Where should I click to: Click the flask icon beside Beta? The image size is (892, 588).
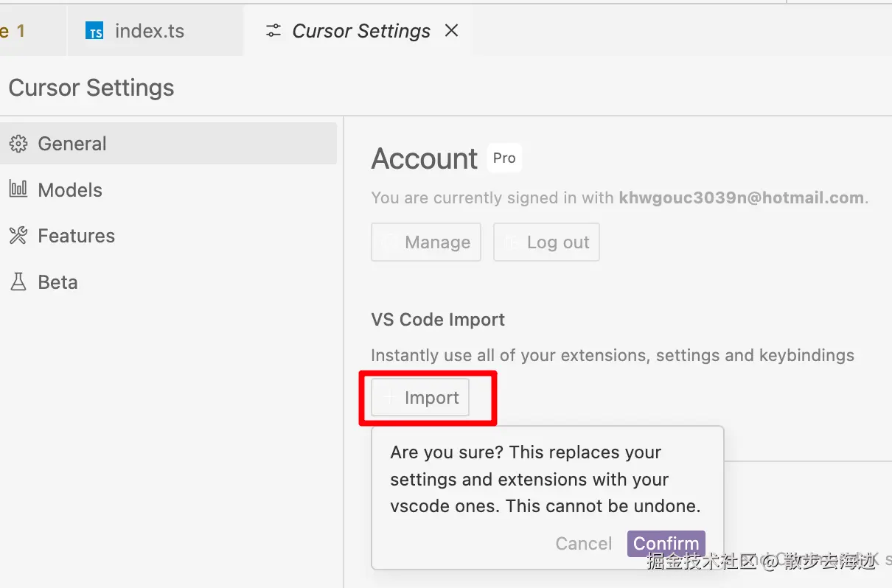tap(18, 282)
